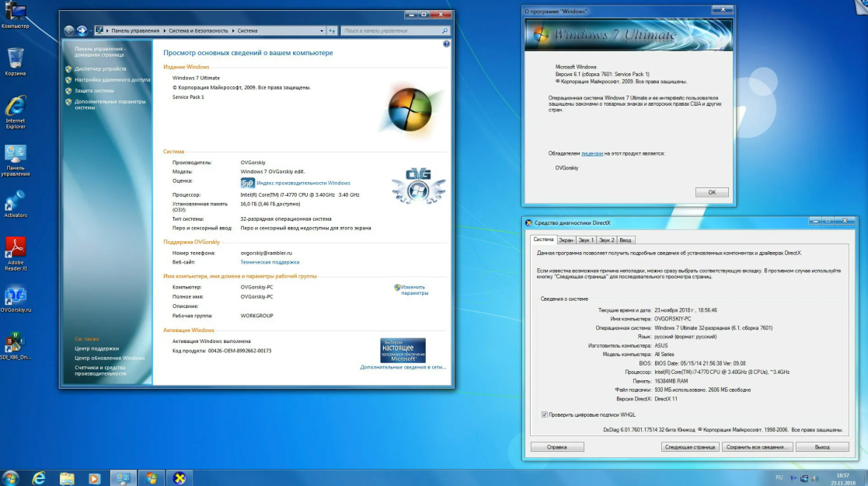Expand the address bar history dropdown arrow

pyautogui.click(x=322, y=31)
